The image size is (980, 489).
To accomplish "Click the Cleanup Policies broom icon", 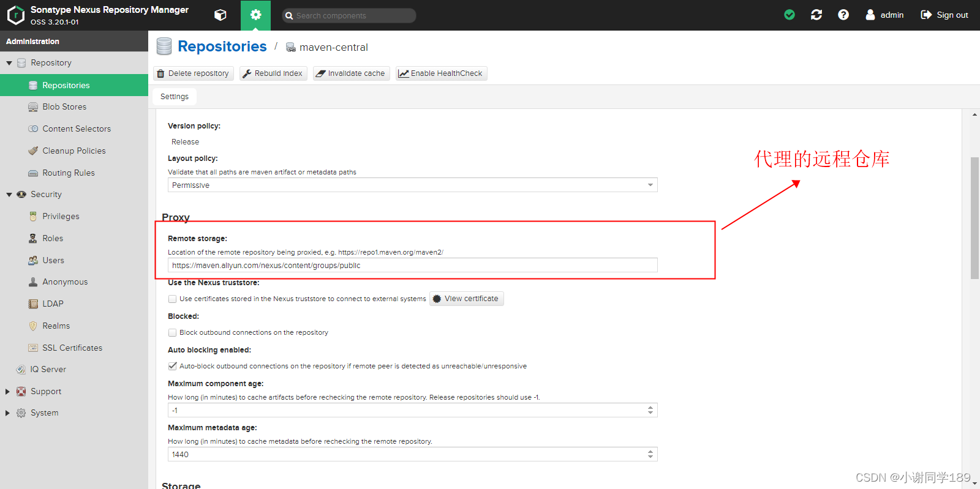I will [33, 151].
